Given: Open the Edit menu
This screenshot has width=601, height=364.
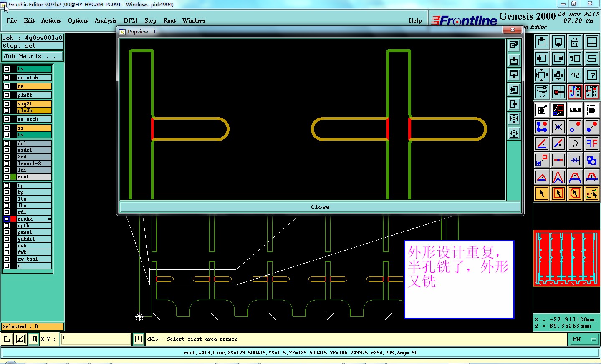Looking at the screenshot, I should [29, 20].
